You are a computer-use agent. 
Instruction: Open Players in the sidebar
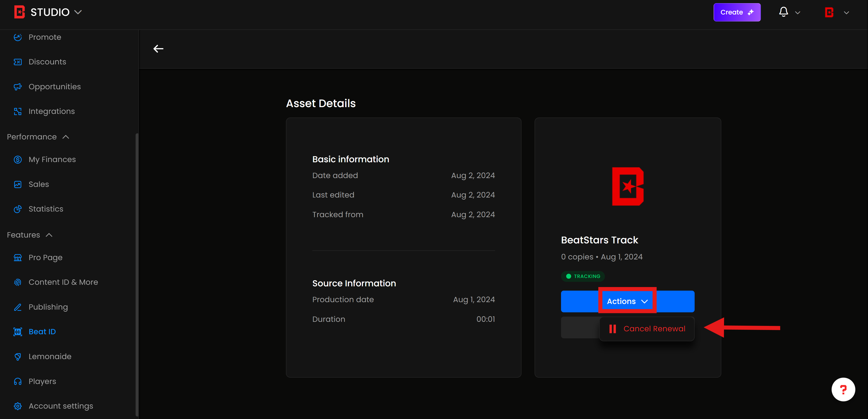click(x=42, y=382)
